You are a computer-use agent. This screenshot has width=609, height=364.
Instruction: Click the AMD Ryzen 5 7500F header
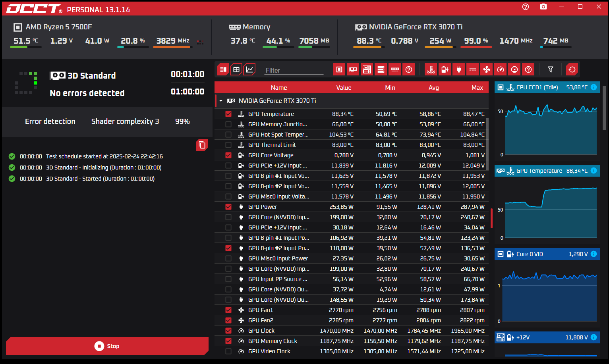click(59, 27)
